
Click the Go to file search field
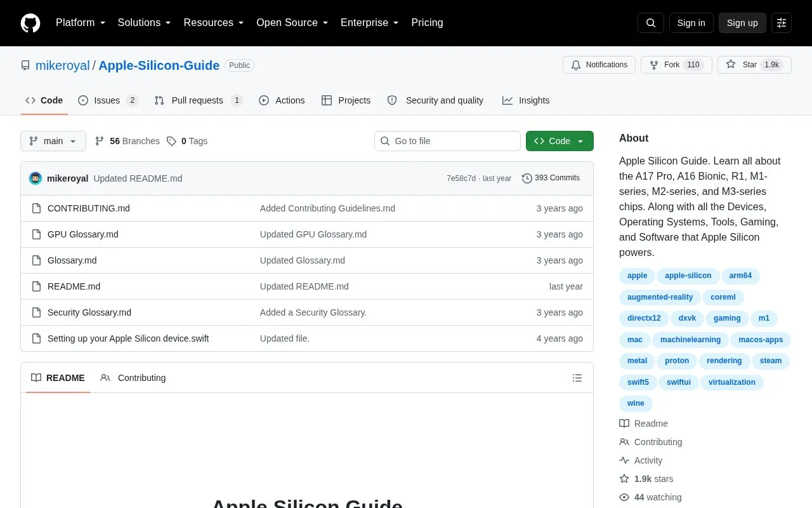click(x=447, y=141)
